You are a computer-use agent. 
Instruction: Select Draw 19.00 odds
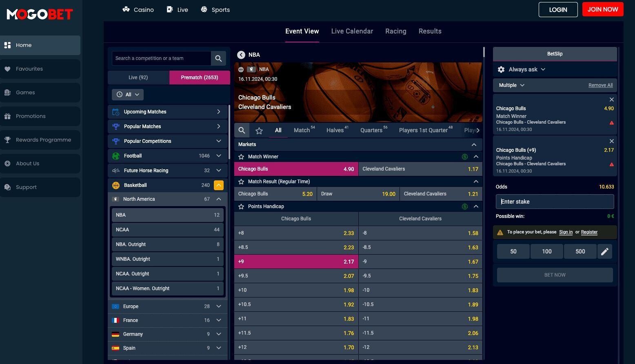358,194
